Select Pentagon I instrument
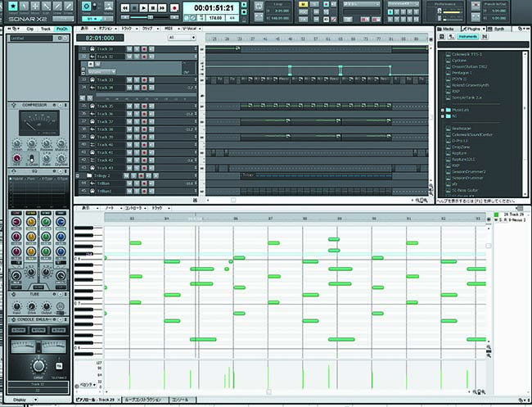The height and width of the screenshot is (407, 532). pyautogui.click(x=462, y=73)
